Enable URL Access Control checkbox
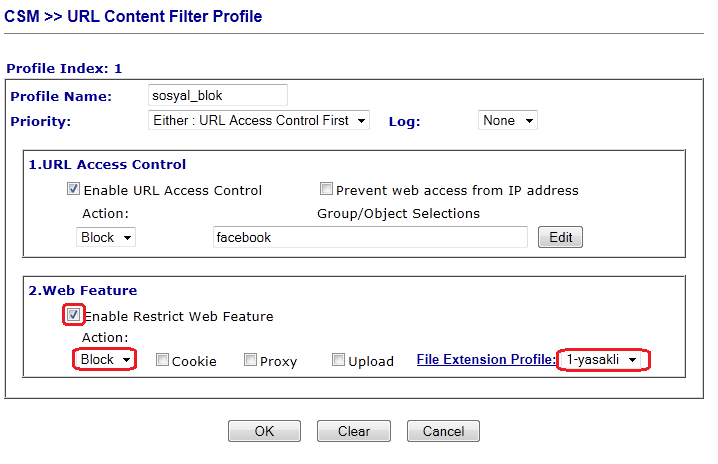This screenshot has height=464, width=718. tap(73, 189)
